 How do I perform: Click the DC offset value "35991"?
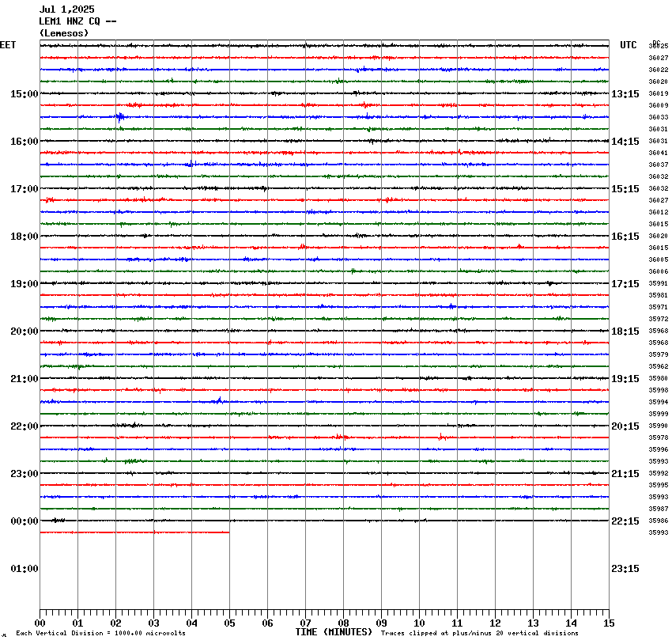(x=659, y=283)
